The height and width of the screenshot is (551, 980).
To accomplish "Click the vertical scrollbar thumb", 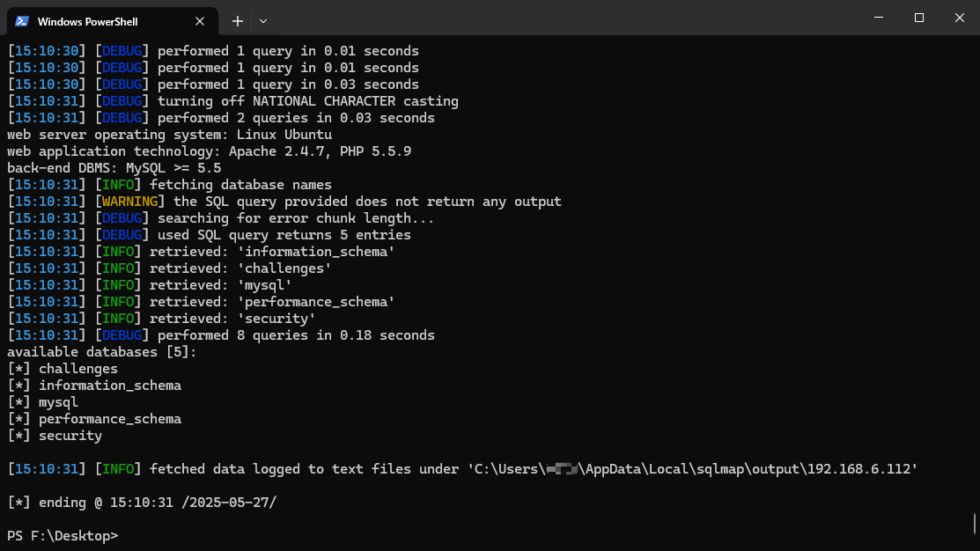I will pos(975,523).
